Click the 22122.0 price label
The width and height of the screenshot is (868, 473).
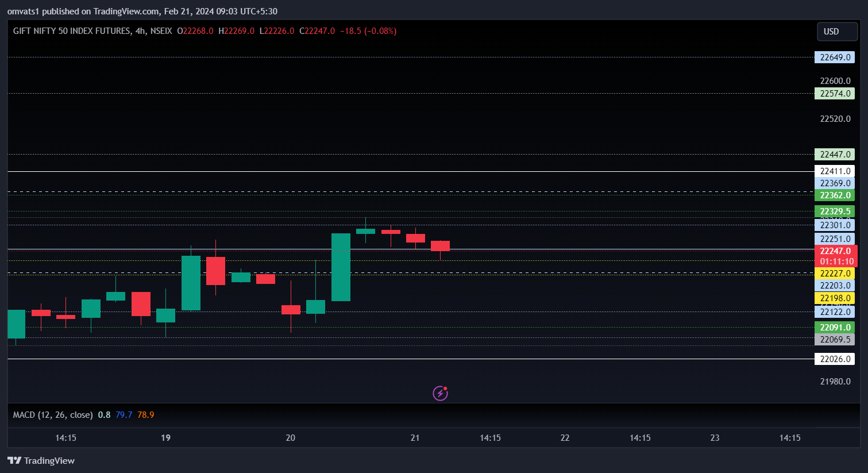(x=835, y=312)
